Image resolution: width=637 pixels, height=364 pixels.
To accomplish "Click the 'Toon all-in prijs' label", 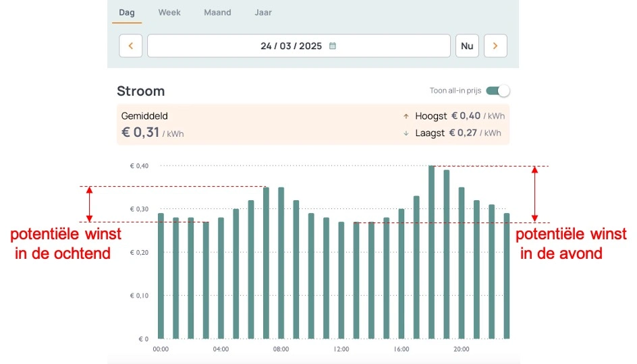I will pyautogui.click(x=455, y=91).
